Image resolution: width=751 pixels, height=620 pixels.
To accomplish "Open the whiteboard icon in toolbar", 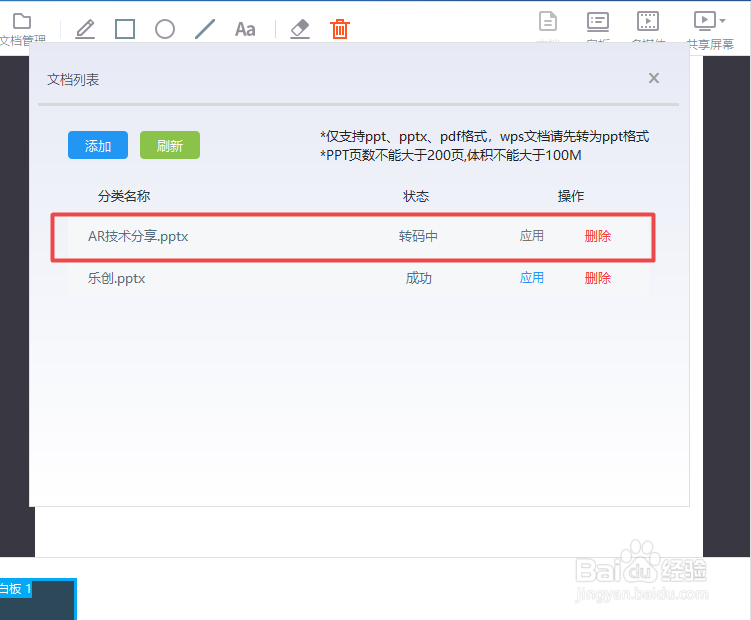I will pyautogui.click(x=598, y=22).
